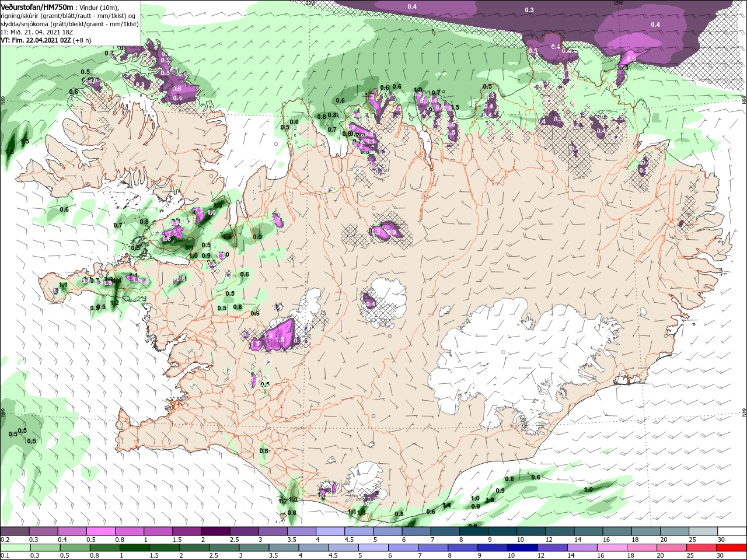
Task: Pick the pale grey snow-scale swatch labeled 25
Action: point(703,531)
